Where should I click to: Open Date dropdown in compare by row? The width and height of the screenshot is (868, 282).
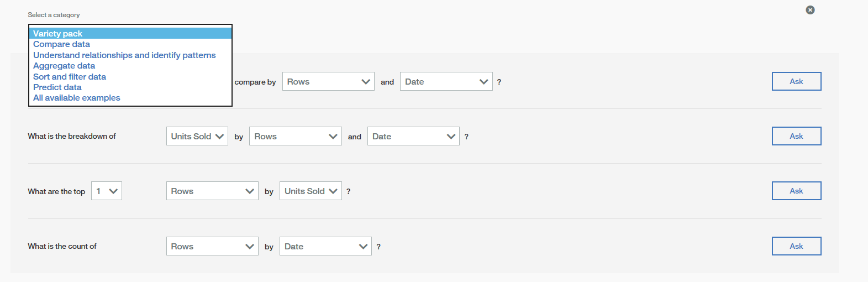446,81
